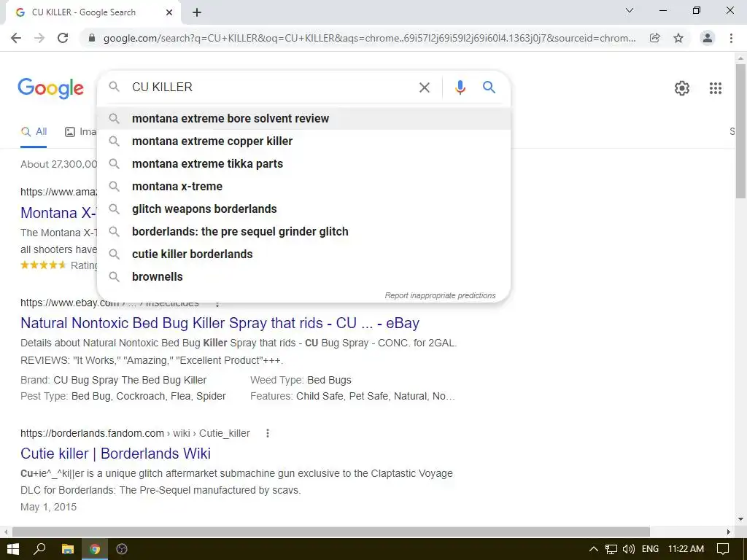Open File Explorer from taskbar

[x=68, y=549]
